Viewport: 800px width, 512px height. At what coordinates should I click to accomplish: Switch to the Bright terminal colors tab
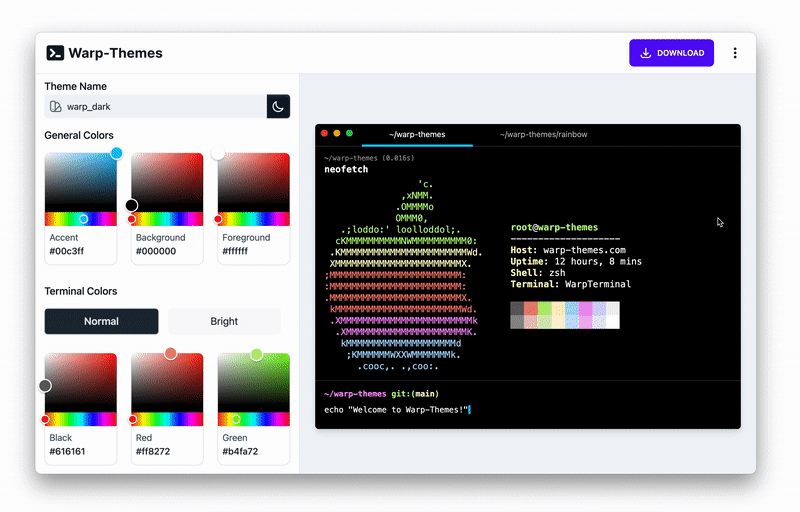pos(224,321)
